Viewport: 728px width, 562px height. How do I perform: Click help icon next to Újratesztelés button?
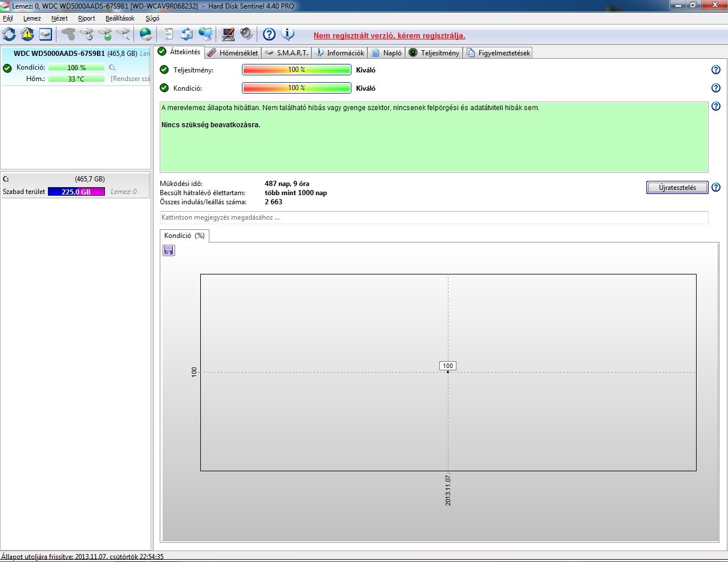(x=716, y=187)
